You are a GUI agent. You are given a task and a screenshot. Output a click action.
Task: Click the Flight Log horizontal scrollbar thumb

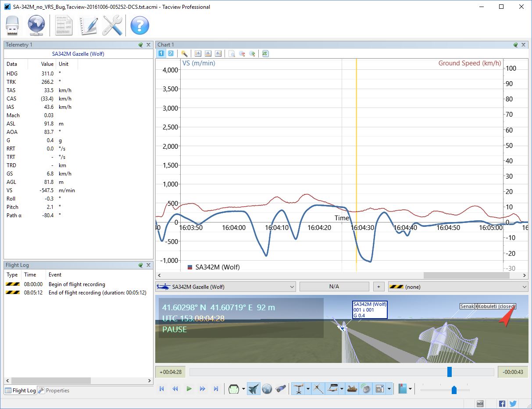[50, 380]
